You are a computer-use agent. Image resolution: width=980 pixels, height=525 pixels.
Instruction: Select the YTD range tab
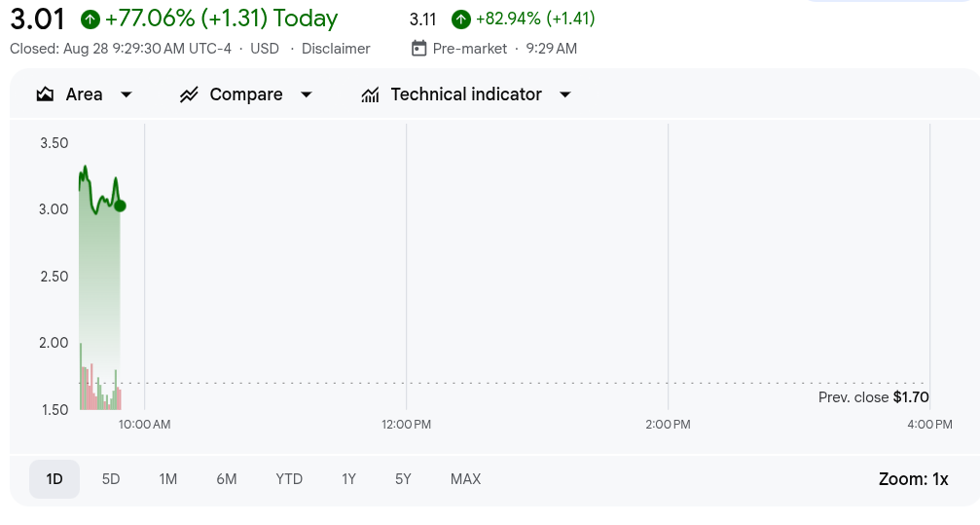pos(289,479)
